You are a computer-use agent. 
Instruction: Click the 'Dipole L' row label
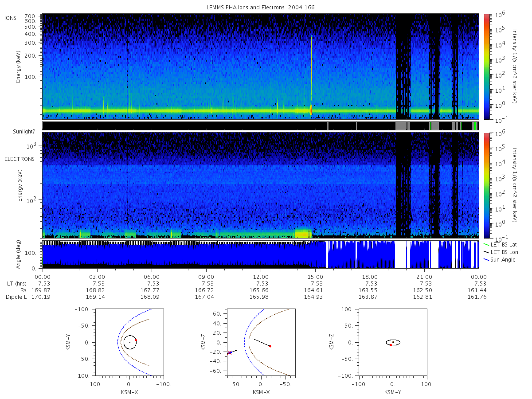point(16,297)
